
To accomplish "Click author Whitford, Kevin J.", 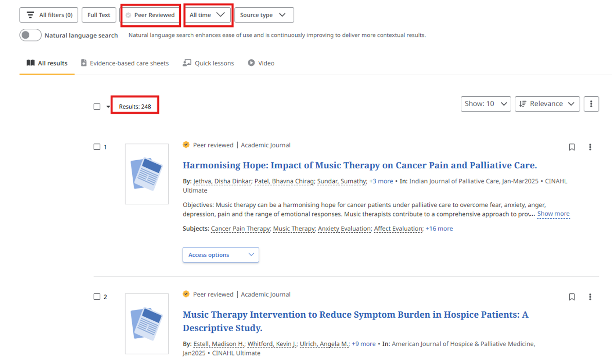I will (273, 344).
